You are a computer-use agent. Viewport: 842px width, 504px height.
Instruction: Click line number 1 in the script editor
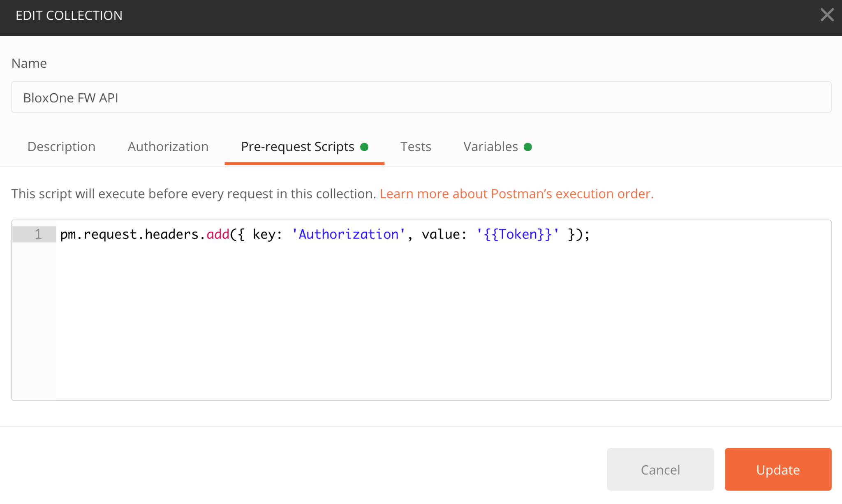tap(38, 234)
